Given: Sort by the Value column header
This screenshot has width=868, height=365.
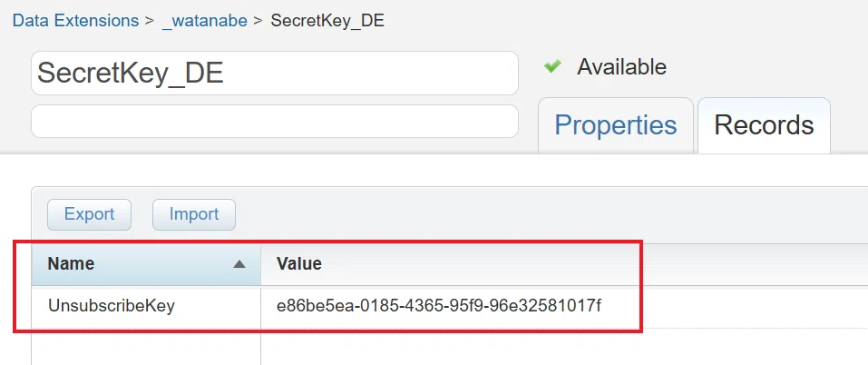Looking at the screenshot, I should (x=564, y=263).
